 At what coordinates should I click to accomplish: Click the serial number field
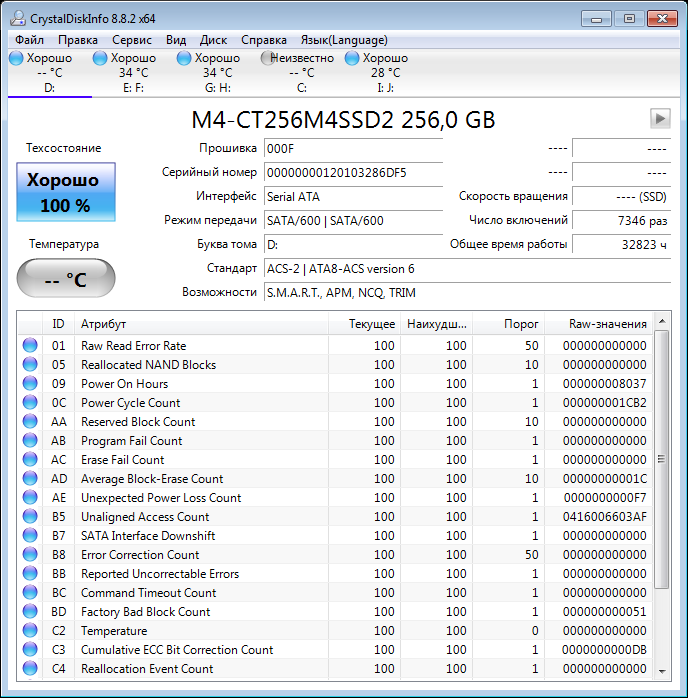[x=353, y=172]
